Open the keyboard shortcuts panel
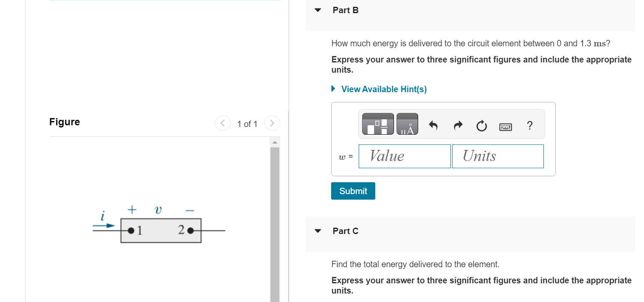 (x=505, y=126)
